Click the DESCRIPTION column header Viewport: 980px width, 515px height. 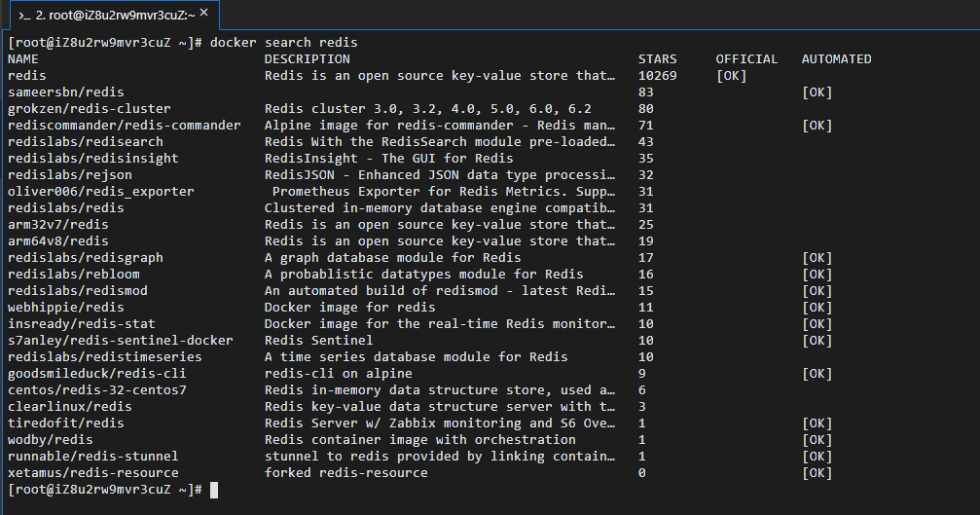tap(307, 59)
